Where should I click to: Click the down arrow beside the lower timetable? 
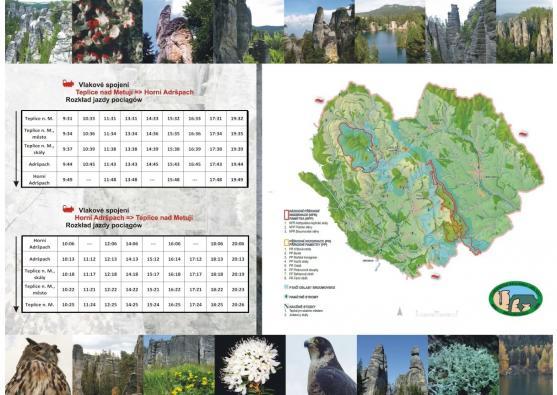point(16,274)
